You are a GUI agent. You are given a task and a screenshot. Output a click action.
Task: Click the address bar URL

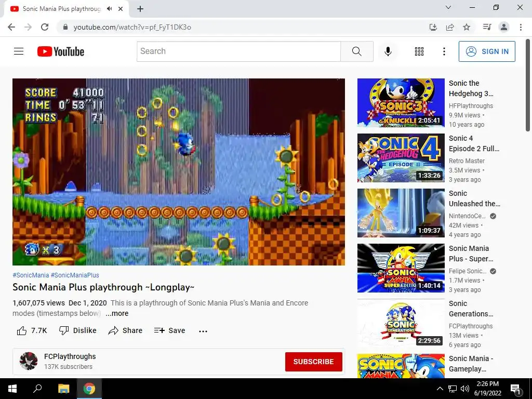[132, 27]
